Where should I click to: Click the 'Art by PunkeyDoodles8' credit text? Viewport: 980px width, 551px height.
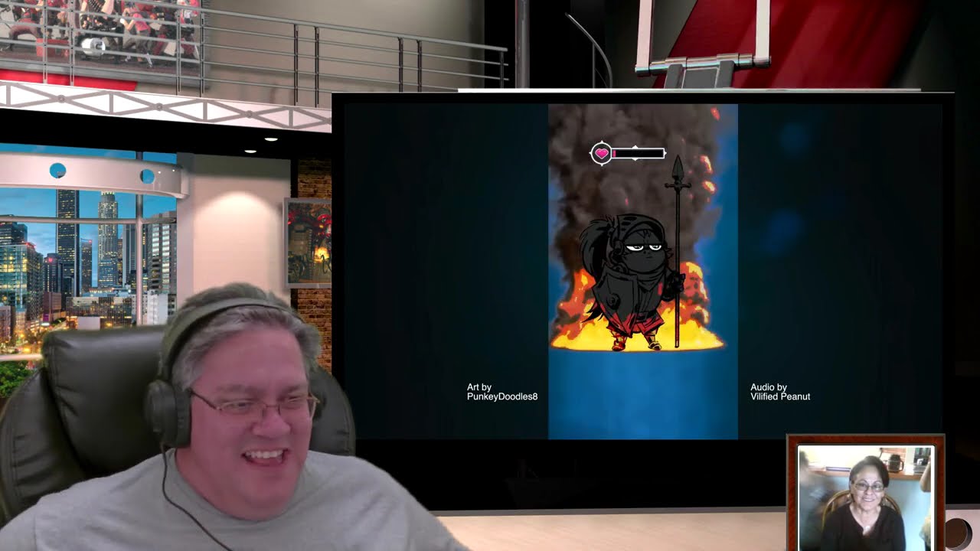502,392
